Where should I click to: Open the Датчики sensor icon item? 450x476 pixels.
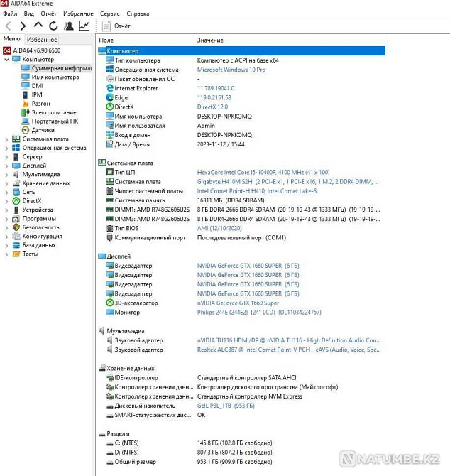point(26,130)
